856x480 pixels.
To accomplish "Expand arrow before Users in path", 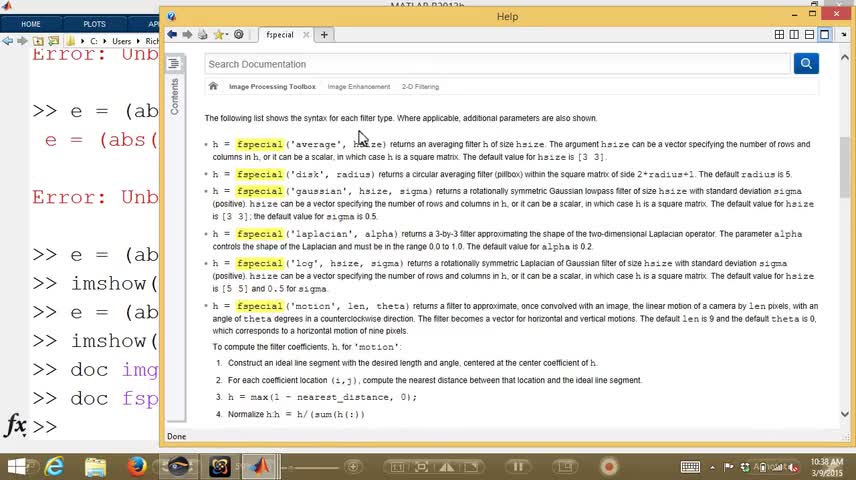I will pyautogui.click(x=105, y=41).
